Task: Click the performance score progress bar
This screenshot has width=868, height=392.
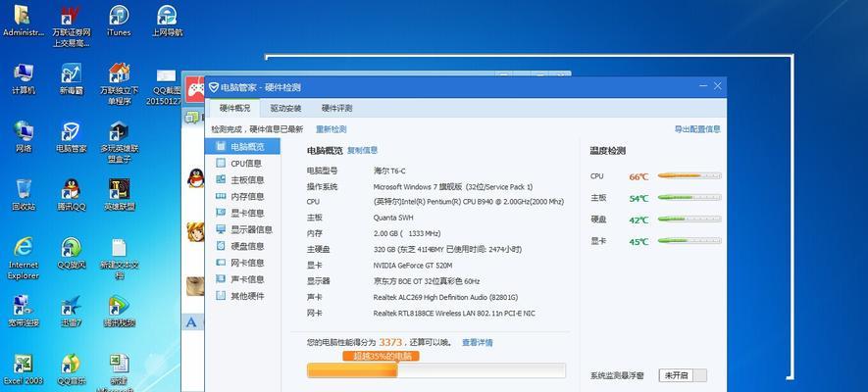Action: point(436,370)
